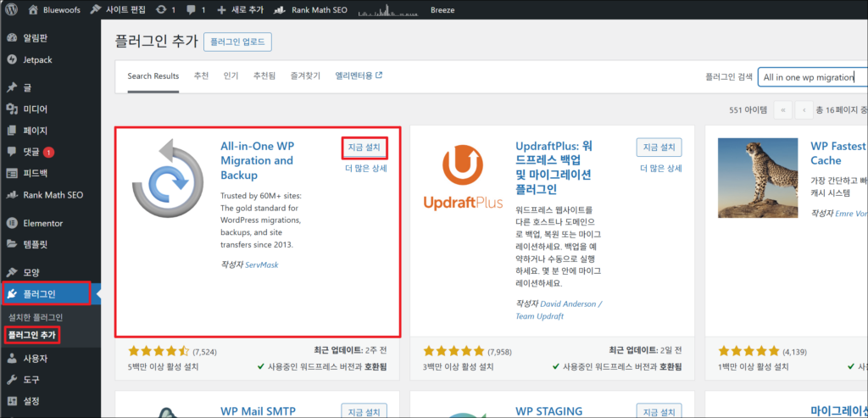This screenshot has width=868, height=418.
Task: Switch to the 인기 tab
Action: 231,75
